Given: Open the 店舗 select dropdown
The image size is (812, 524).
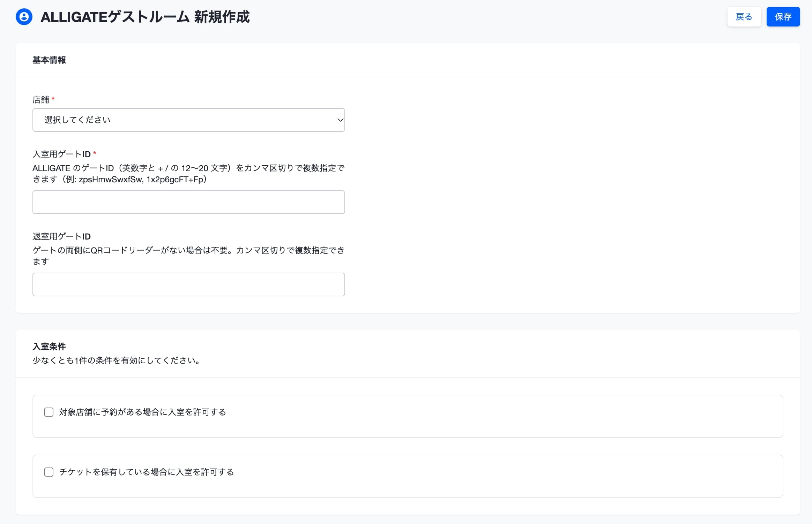Looking at the screenshot, I should 188,120.
